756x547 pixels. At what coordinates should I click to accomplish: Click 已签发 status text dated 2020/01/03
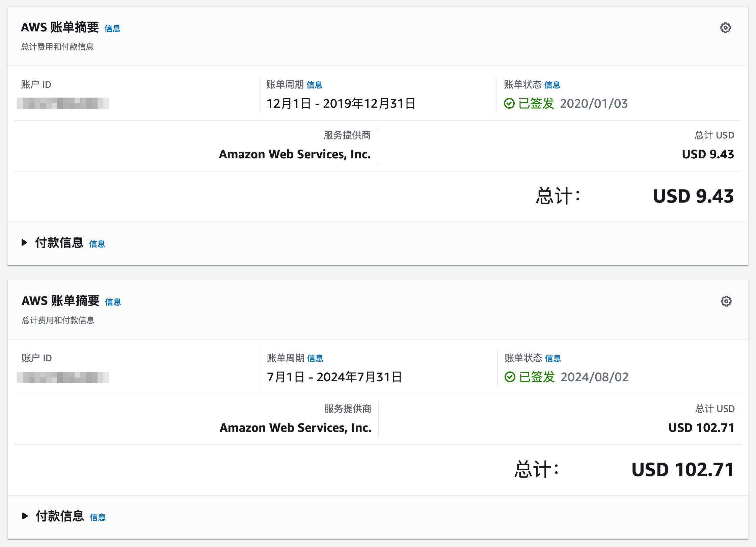click(x=536, y=103)
